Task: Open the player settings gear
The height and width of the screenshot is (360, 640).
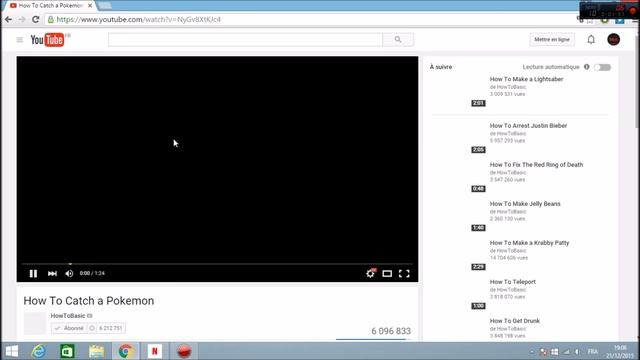Action: pyautogui.click(x=370, y=273)
